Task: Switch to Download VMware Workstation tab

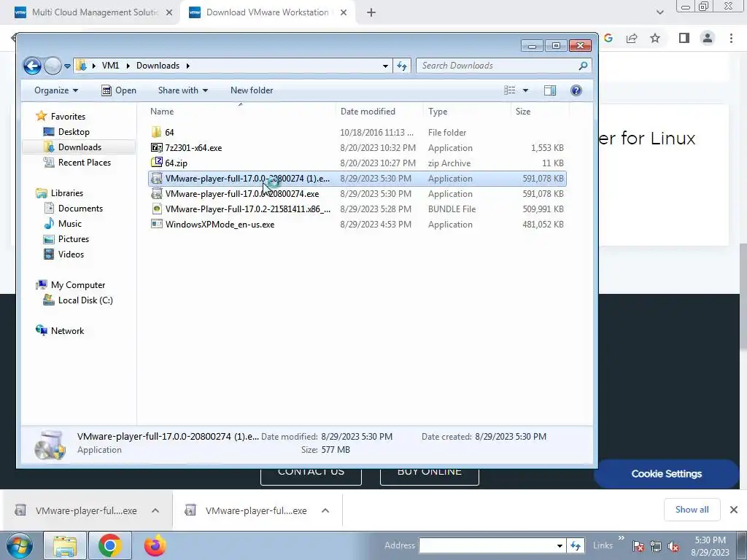Action: 267,12
